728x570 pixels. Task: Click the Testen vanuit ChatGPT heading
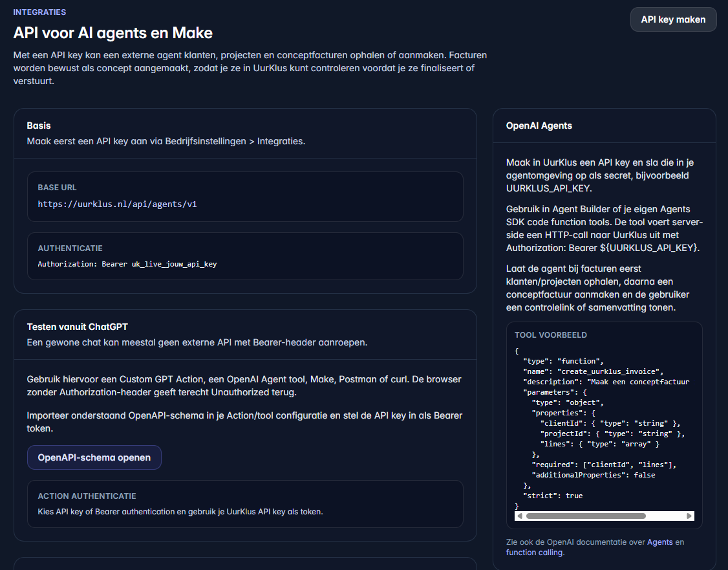pyautogui.click(x=77, y=327)
